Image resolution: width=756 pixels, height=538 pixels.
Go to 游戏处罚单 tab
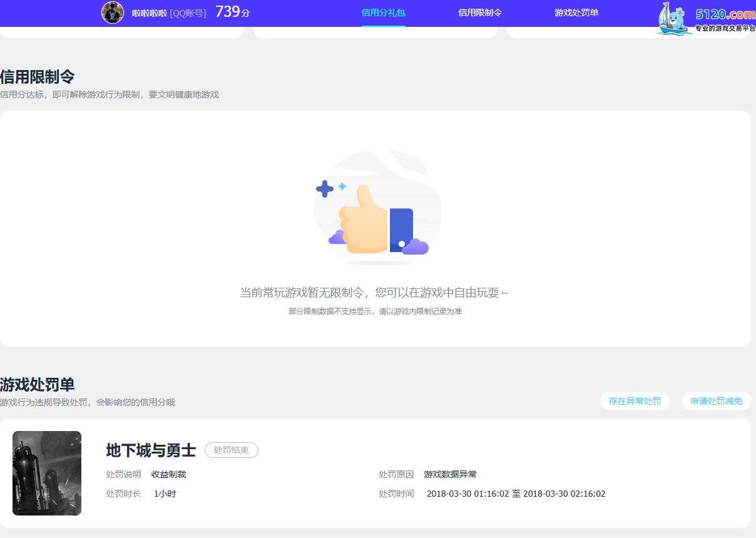click(576, 13)
